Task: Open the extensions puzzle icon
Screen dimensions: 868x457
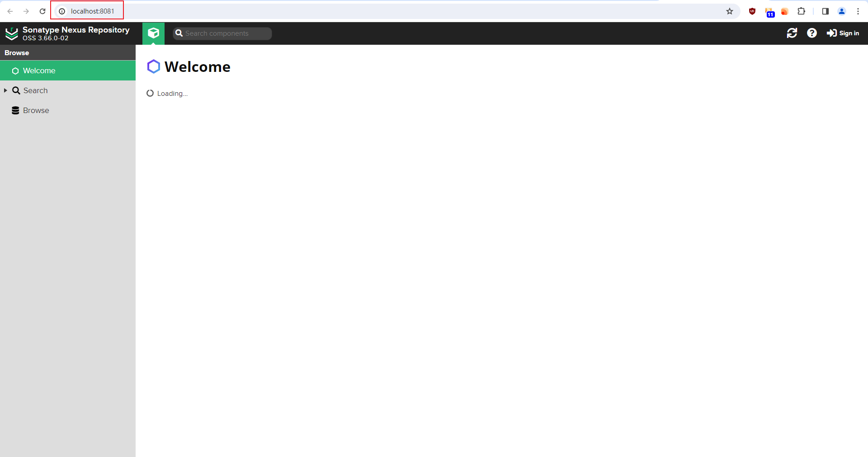Action: [x=801, y=11]
